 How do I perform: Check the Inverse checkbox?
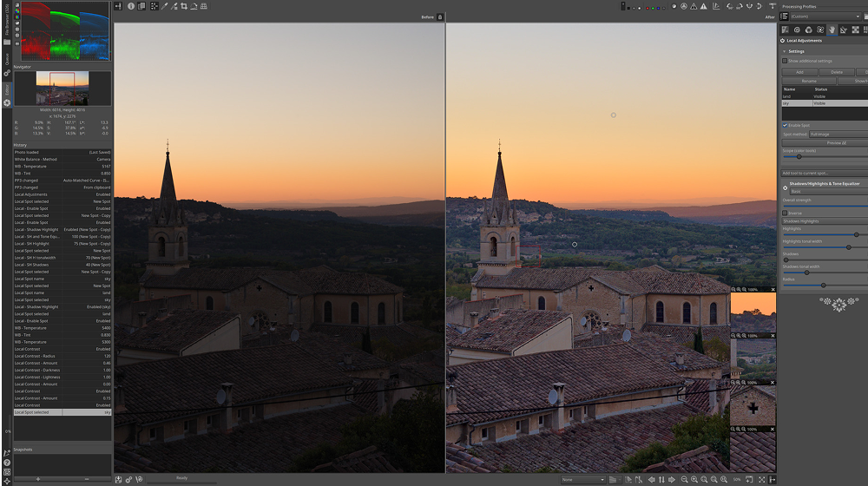785,213
